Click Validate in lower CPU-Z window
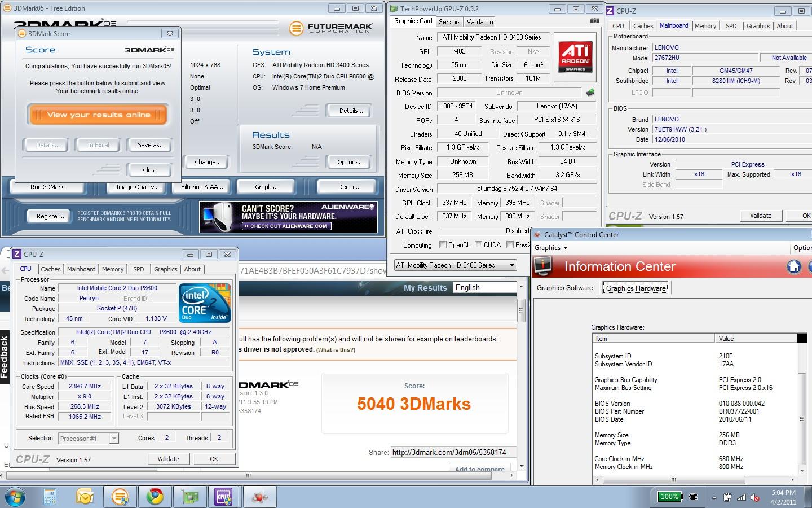 click(x=168, y=459)
